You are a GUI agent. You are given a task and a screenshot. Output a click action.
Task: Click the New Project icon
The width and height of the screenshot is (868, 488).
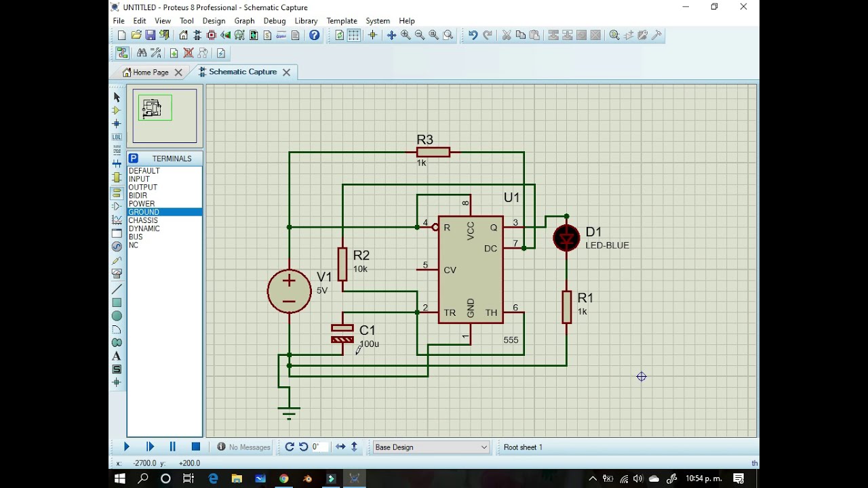121,35
